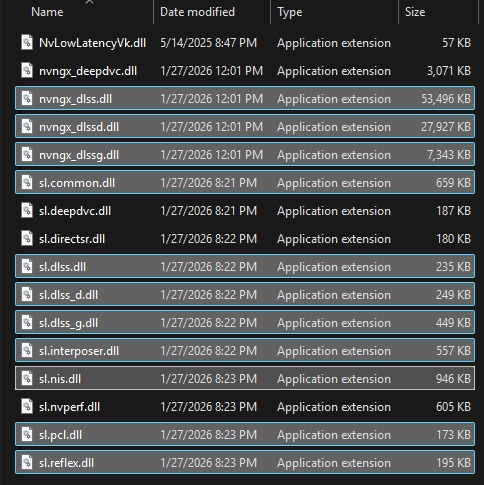
Task: Select the file name sl.nis.dll
Action: pyautogui.click(x=60, y=379)
